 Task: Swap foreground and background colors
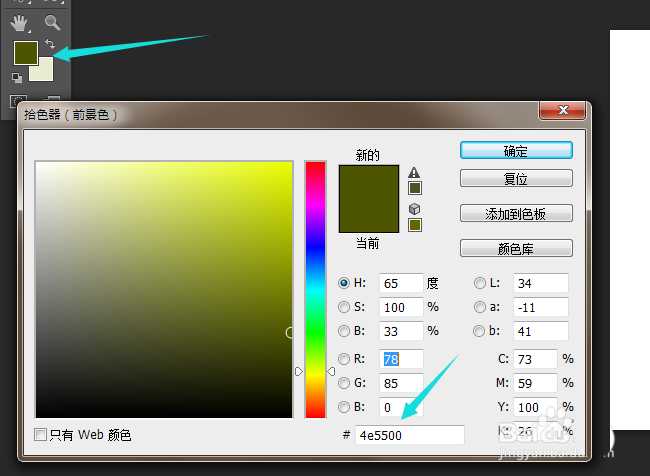pyautogui.click(x=50, y=44)
